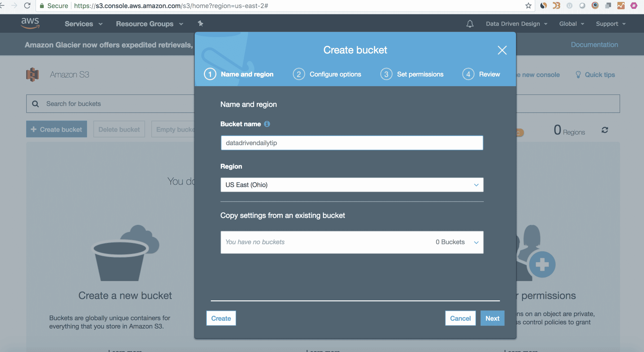Click the search magnifier icon

tap(35, 104)
